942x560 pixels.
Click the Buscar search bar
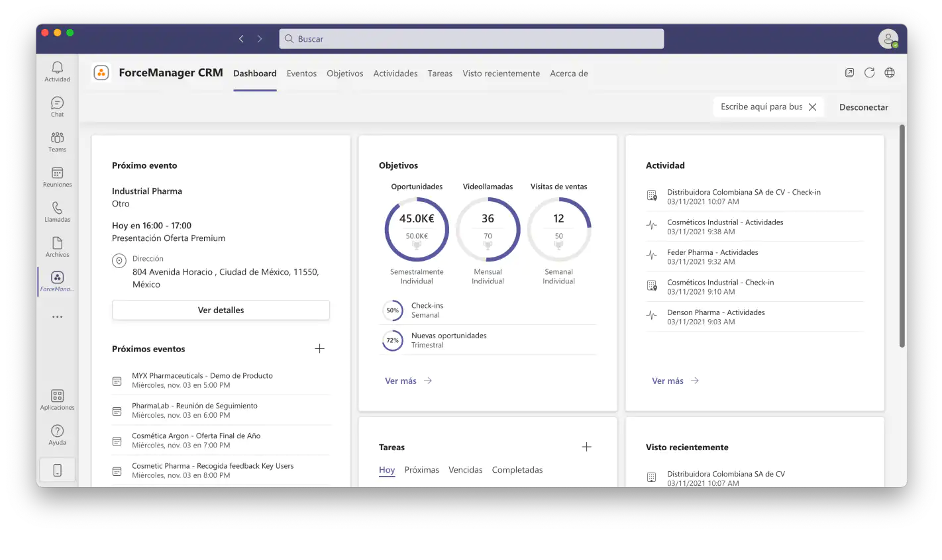[x=472, y=39]
